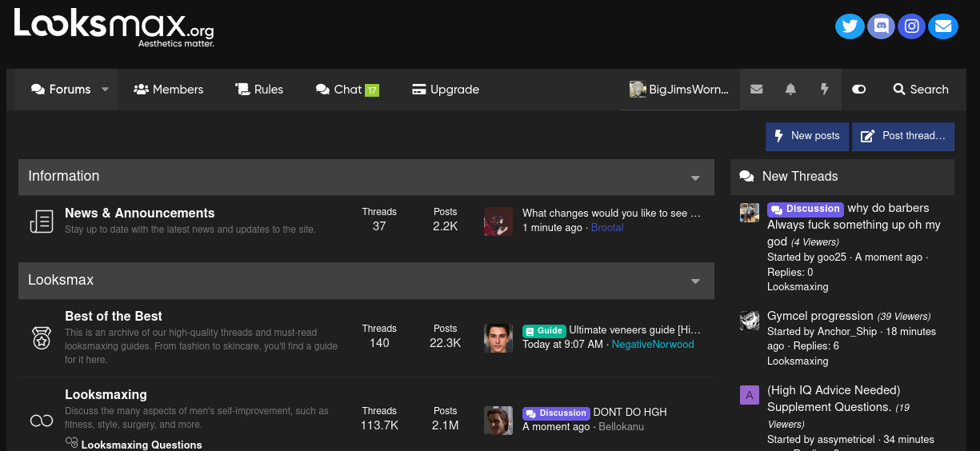Open the Gymcel progression thread
This screenshot has width=980, height=451.
pyautogui.click(x=820, y=316)
